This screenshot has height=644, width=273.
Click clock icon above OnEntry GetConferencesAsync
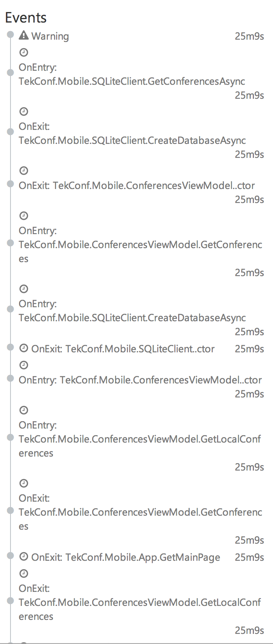pos(24,52)
